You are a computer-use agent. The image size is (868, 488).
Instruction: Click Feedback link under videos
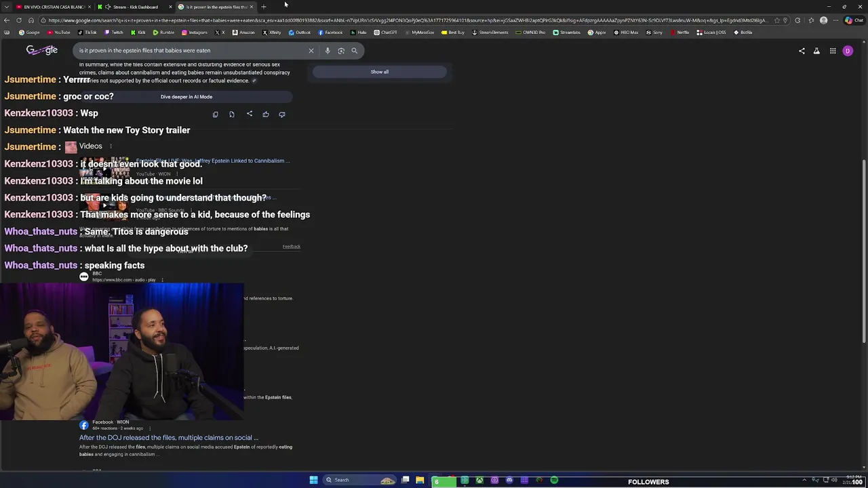(x=292, y=247)
